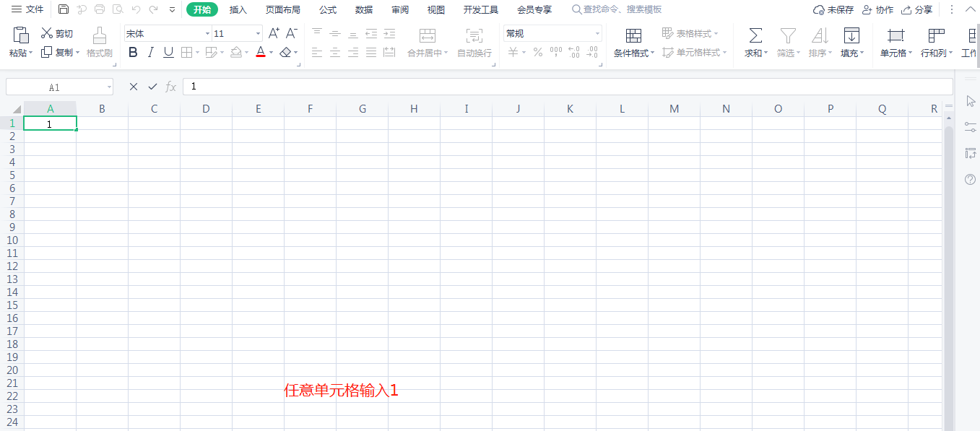Click the fx insert function icon
This screenshot has width=980, height=431.
coord(171,87)
